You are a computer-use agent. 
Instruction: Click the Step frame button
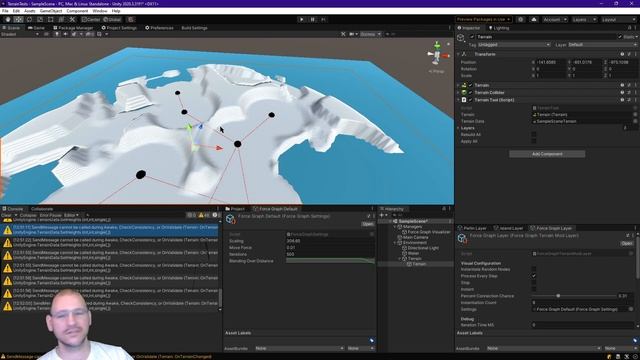point(324,19)
